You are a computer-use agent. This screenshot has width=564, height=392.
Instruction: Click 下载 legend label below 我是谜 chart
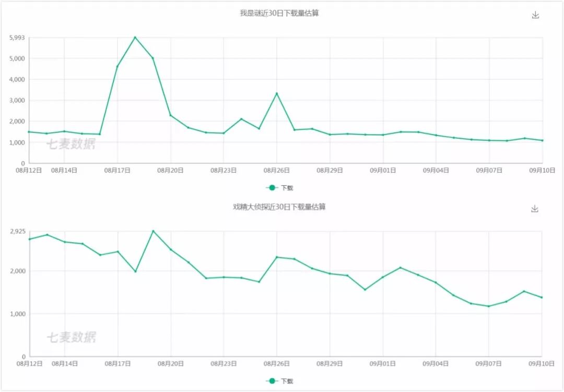click(x=287, y=188)
